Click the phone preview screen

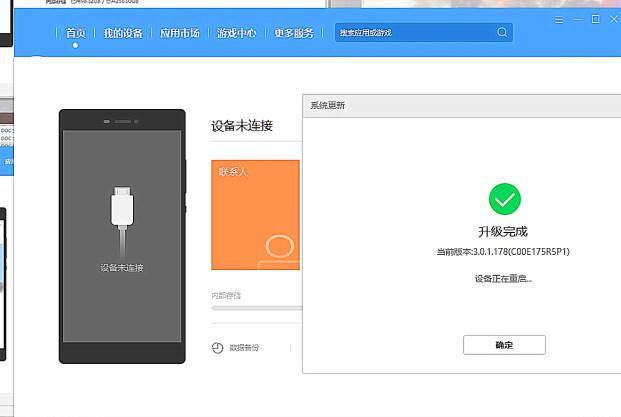(x=122, y=236)
